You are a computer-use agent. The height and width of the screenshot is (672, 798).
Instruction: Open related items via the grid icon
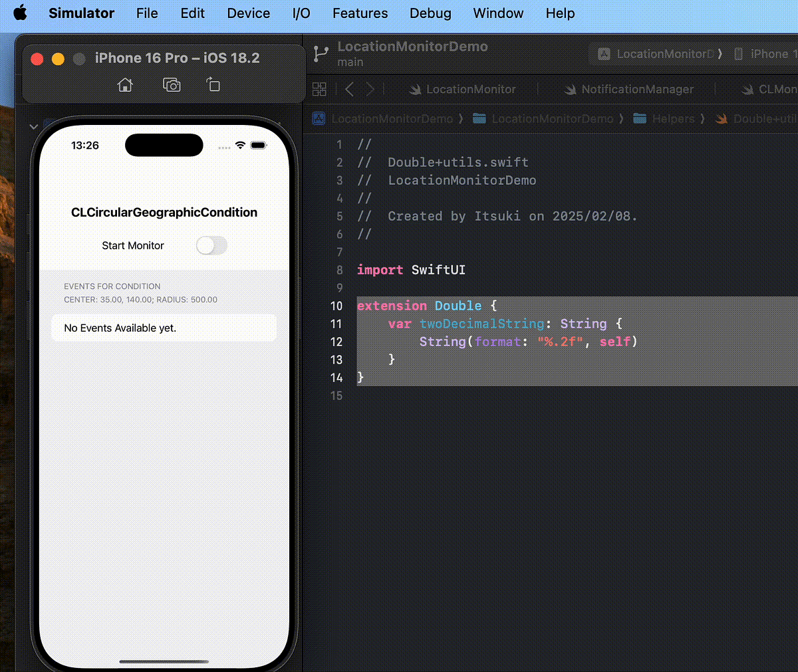319,88
